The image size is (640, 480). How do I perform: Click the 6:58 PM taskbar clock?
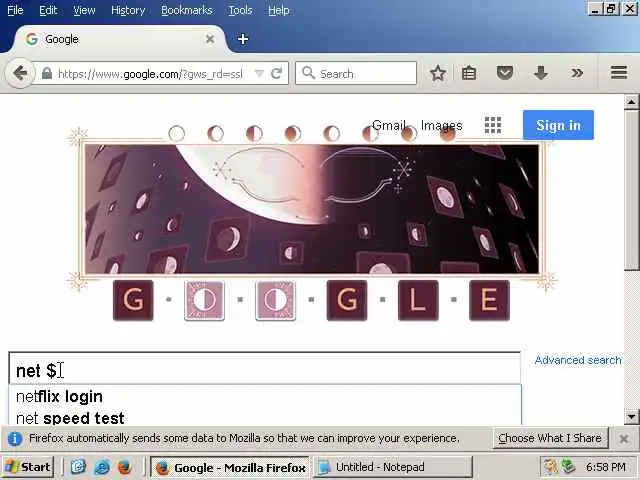pos(606,467)
